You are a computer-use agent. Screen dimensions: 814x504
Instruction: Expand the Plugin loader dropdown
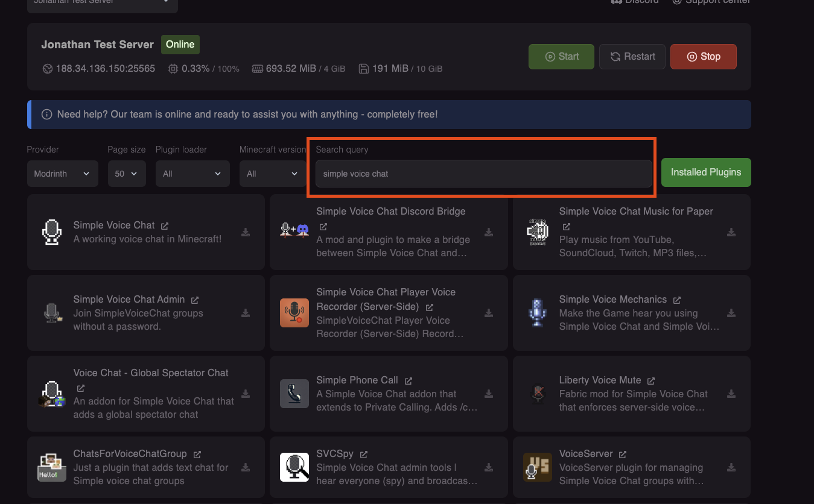point(192,173)
